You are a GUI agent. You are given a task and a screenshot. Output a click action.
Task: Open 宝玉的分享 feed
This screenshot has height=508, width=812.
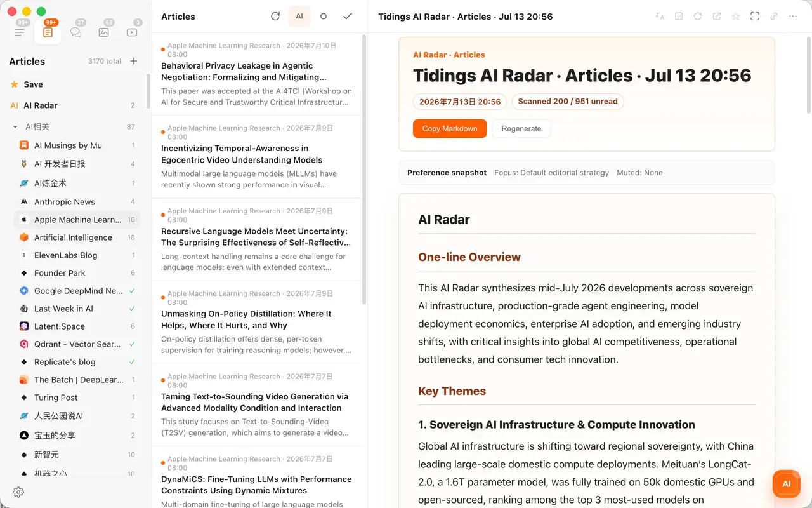[x=77, y=436]
